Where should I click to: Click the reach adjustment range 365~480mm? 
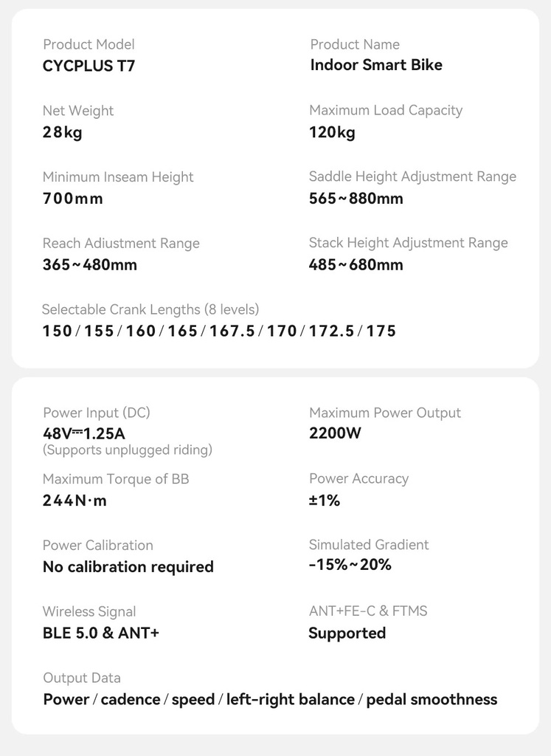point(90,265)
